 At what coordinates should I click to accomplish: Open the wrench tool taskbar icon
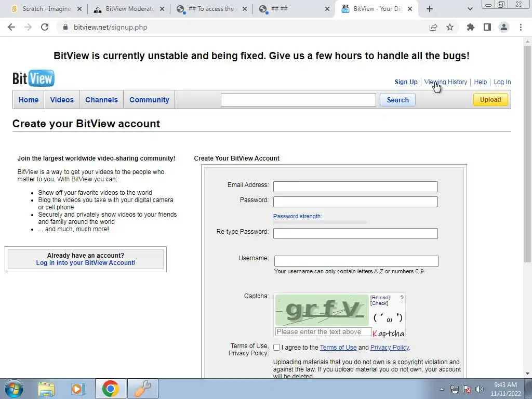[143, 389]
